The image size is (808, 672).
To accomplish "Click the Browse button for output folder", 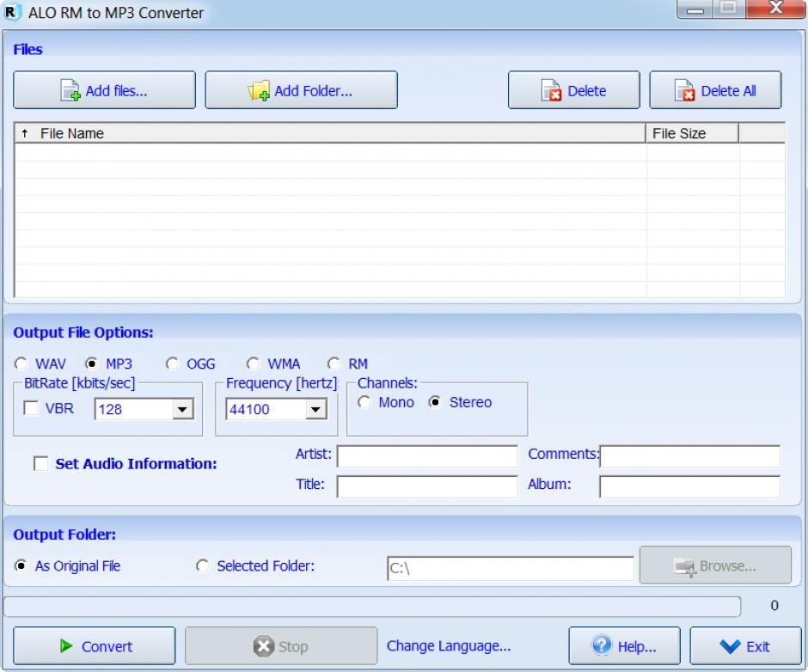I will (714, 565).
